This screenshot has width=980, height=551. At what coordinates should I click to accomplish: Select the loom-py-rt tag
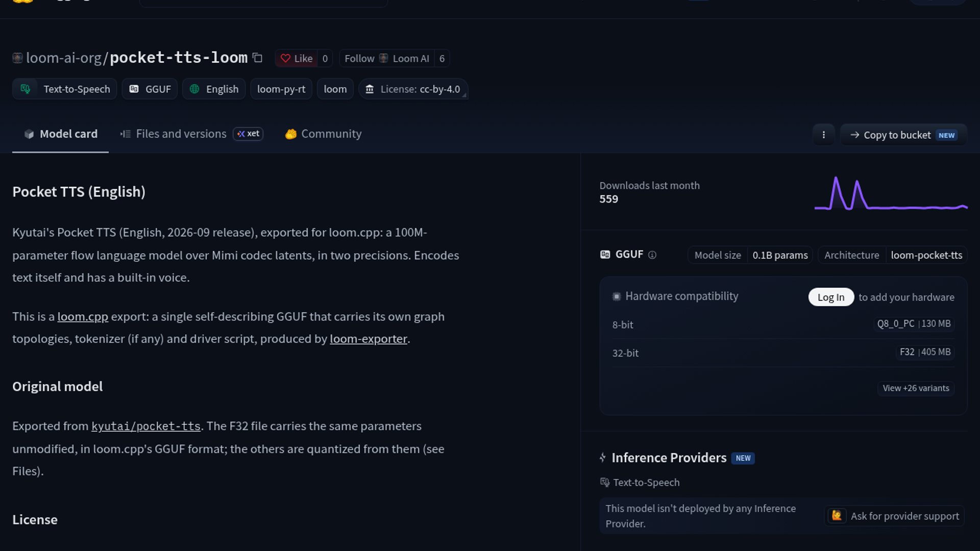click(281, 89)
